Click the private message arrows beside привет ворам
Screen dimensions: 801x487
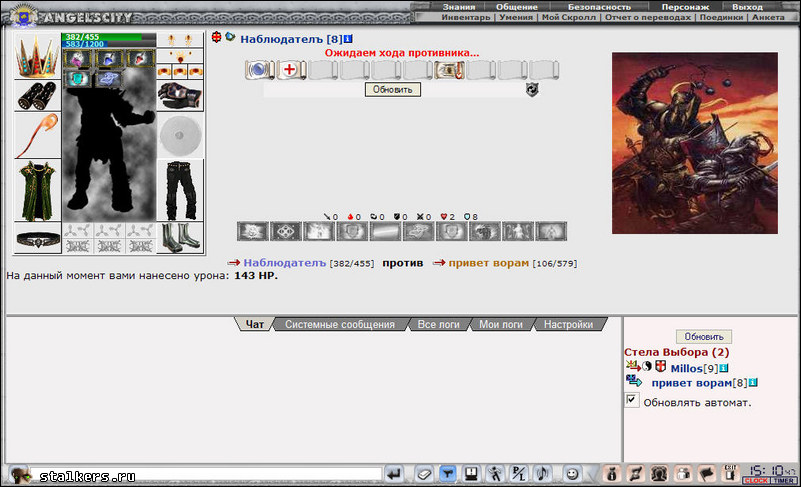633,381
